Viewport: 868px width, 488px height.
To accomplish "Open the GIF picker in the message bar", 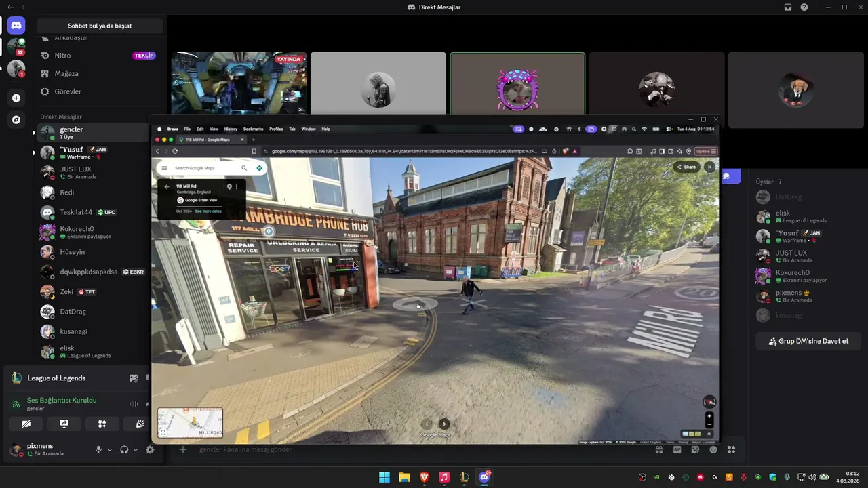I will pyautogui.click(x=677, y=449).
